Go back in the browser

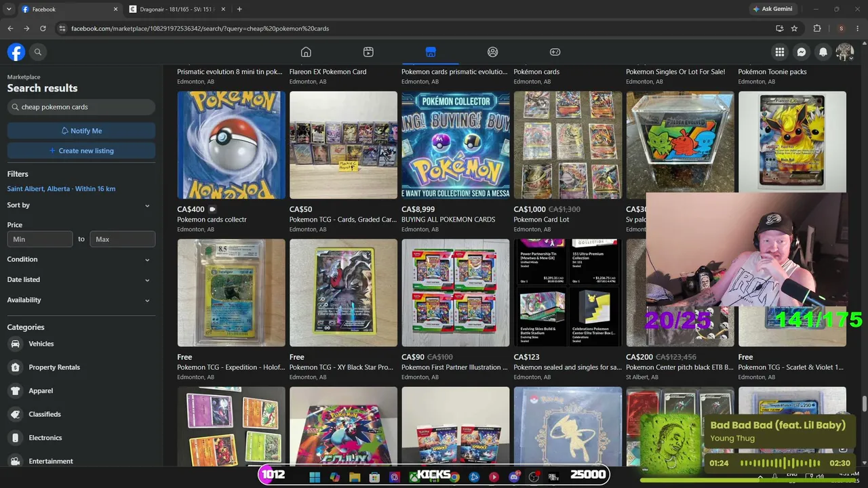point(10,28)
